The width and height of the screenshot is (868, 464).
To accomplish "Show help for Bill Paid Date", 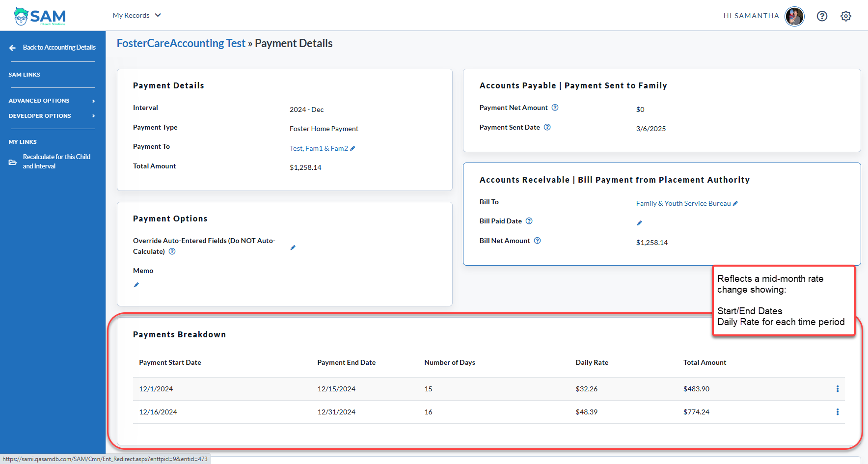I will (529, 221).
